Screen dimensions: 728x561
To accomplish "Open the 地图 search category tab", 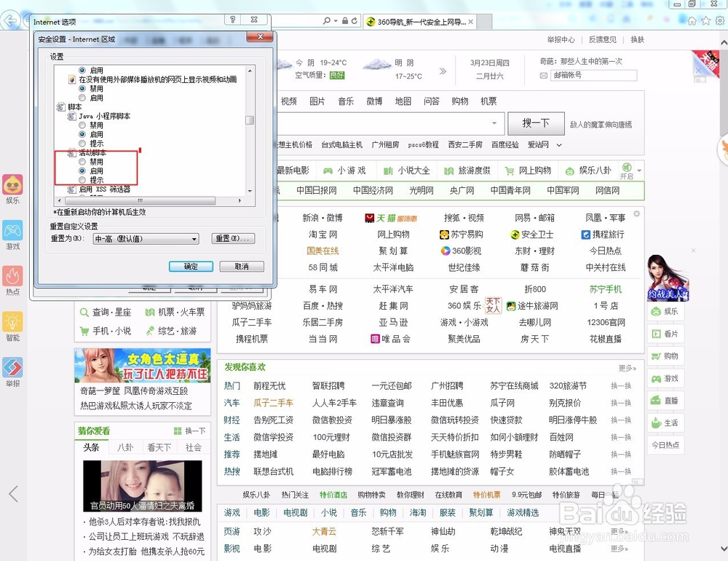I will pos(403,101).
